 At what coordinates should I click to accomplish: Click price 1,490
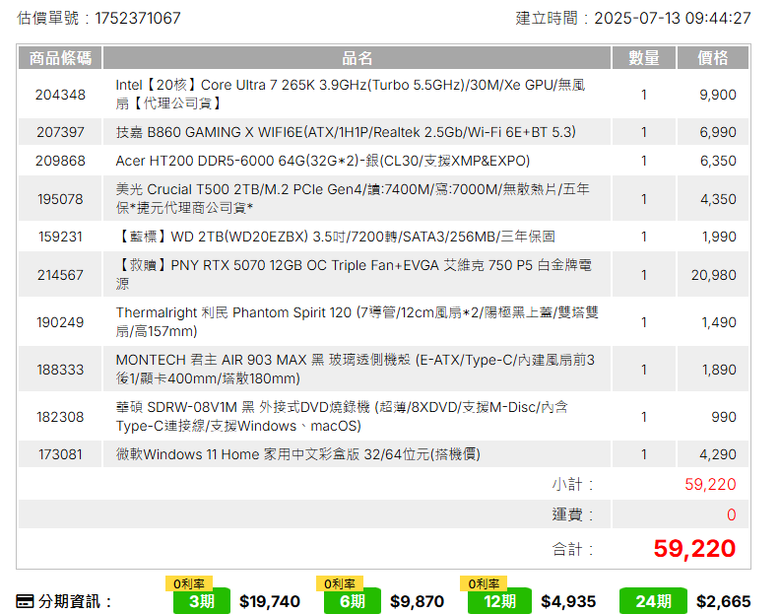tap(718, 322)
